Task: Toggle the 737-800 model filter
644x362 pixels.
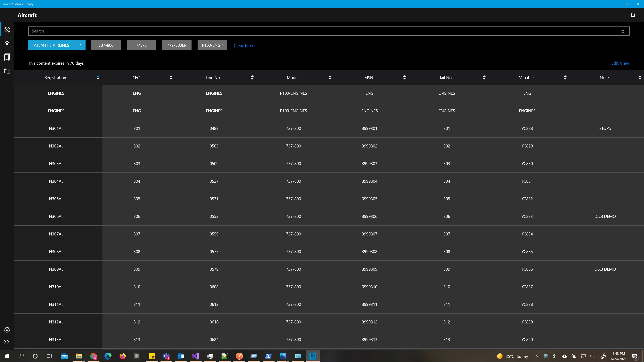Action: 106,45
